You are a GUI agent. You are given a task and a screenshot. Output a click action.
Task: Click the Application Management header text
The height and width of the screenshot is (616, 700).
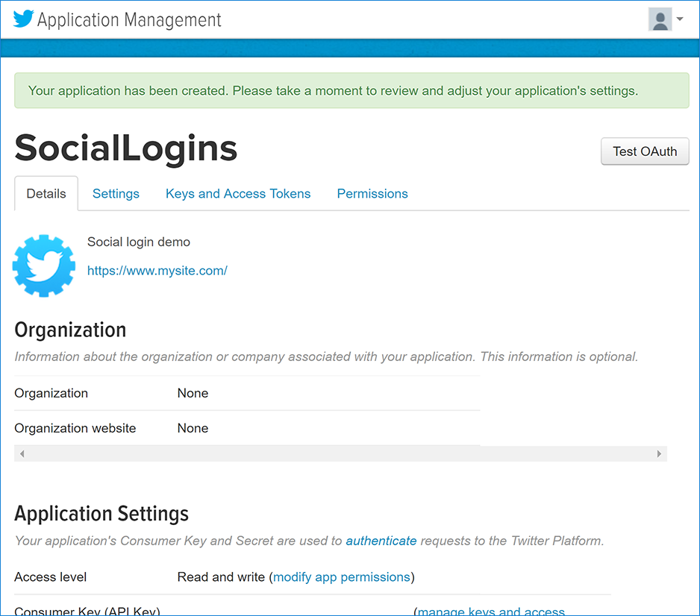point(131,20)
